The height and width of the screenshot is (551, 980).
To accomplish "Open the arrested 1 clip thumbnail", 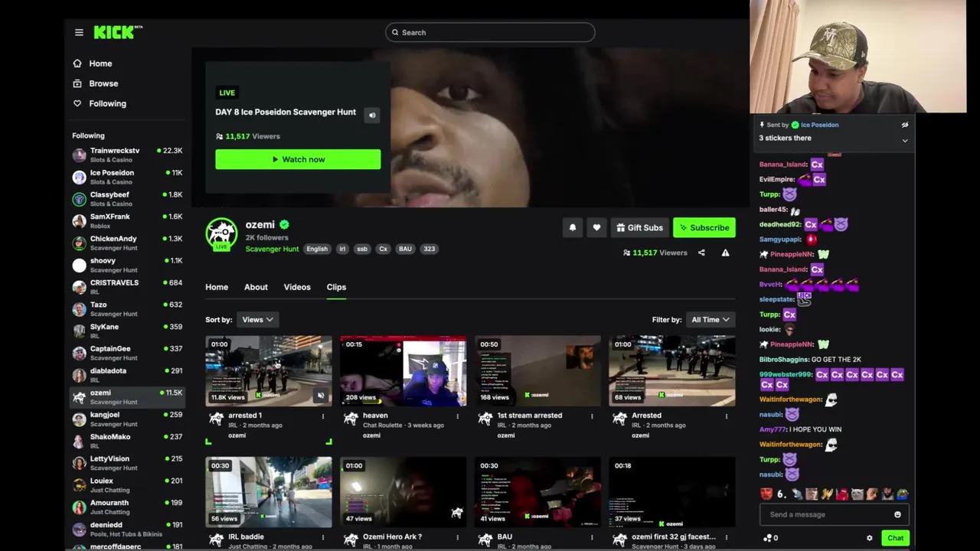I will (269, 371).
